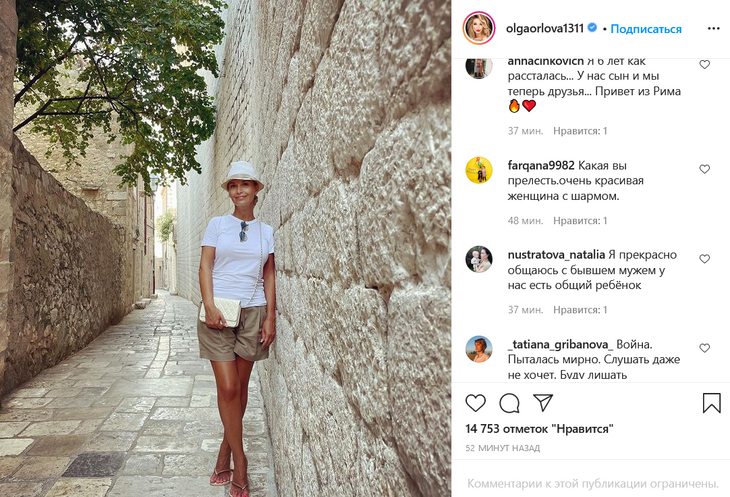Click the olgaorlova1311 username link
730x497 pixels.
pos(545,28)
